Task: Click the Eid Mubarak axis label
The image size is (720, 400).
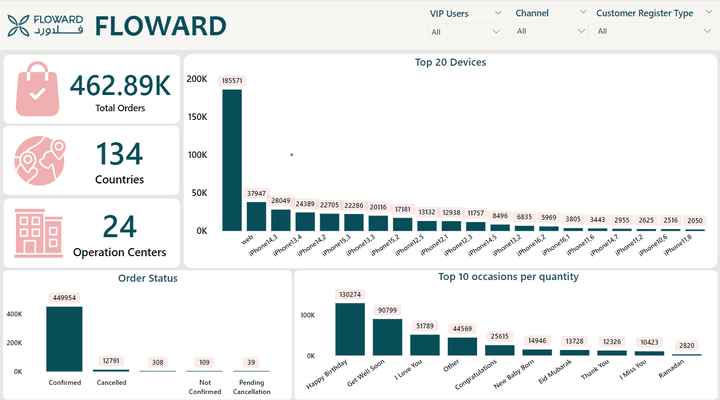Action: (556, 372)
